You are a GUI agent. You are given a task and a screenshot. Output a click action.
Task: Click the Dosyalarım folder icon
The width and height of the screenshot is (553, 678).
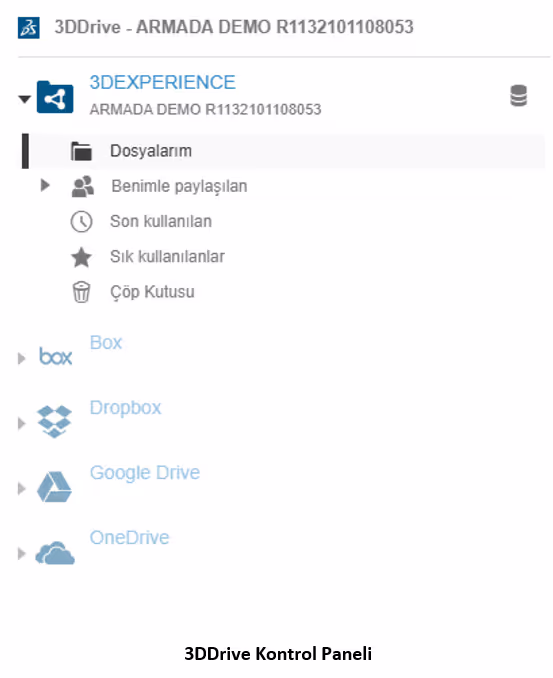pyautogui.click(x=81, y=151)
